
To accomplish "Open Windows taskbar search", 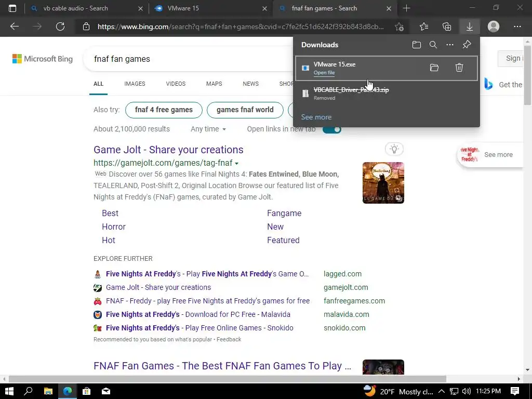I will tap(28, 391).
